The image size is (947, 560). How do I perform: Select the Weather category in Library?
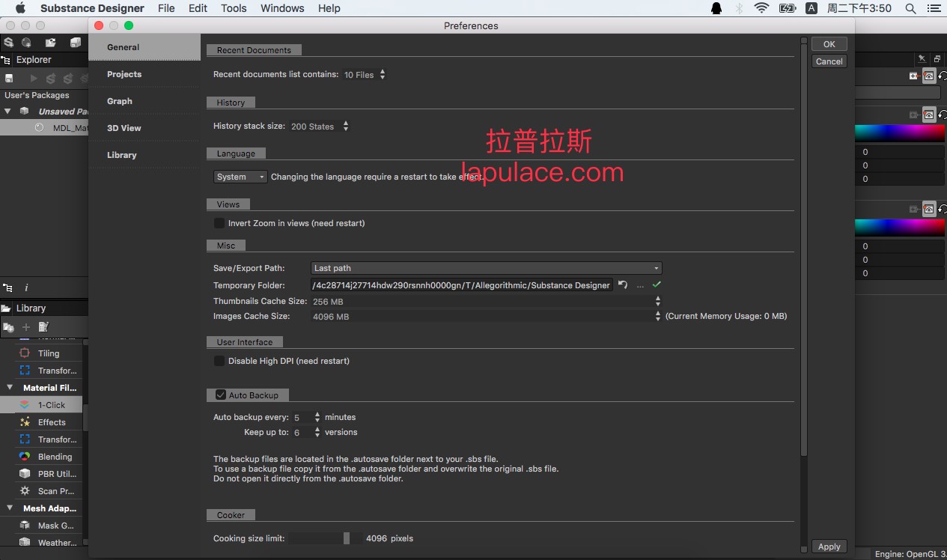(49, 543)
